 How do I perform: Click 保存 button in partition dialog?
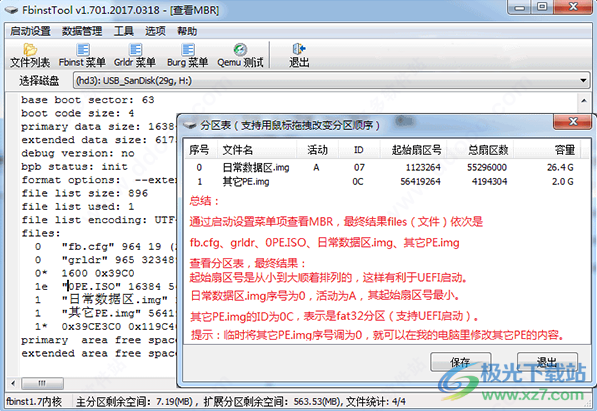[460, 361]
